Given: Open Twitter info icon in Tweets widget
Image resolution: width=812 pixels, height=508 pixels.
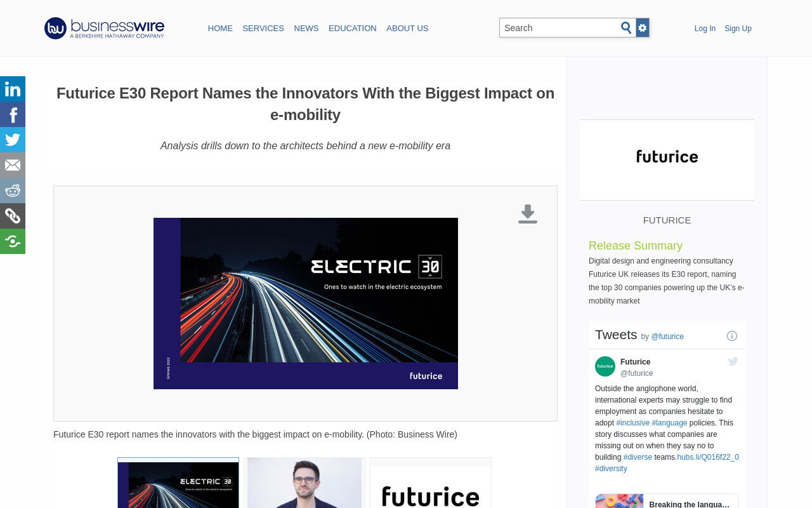Looking at the screenshot, I should pos(732,336).
